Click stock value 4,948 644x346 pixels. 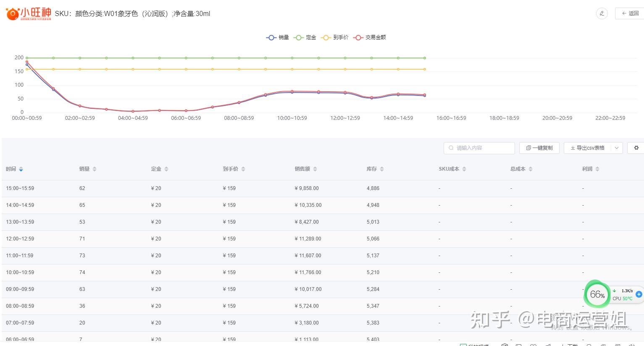coord(373,205)
